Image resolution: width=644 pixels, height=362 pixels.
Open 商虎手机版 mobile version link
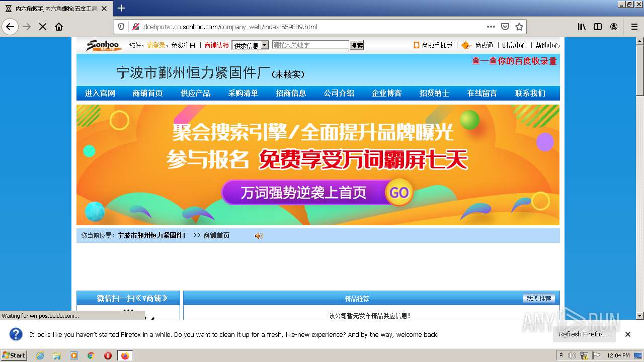[437, 45]
